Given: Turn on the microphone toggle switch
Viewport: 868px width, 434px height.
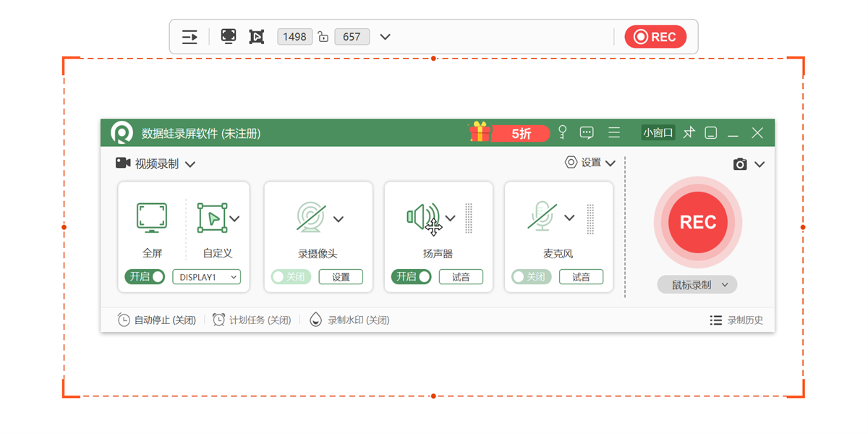Looking at the screenshot, I should (531, 277).
